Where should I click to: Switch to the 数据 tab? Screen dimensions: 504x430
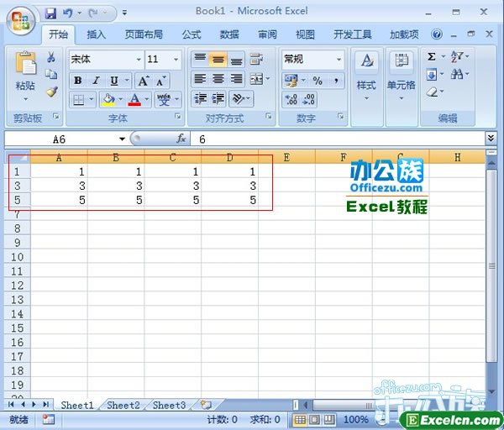pyautogui.click(x=229, y=34)
